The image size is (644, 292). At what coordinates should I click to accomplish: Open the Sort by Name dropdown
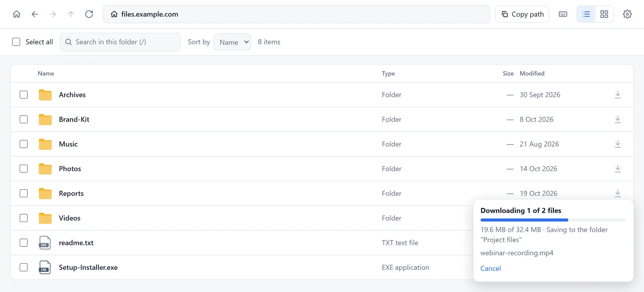232,42
